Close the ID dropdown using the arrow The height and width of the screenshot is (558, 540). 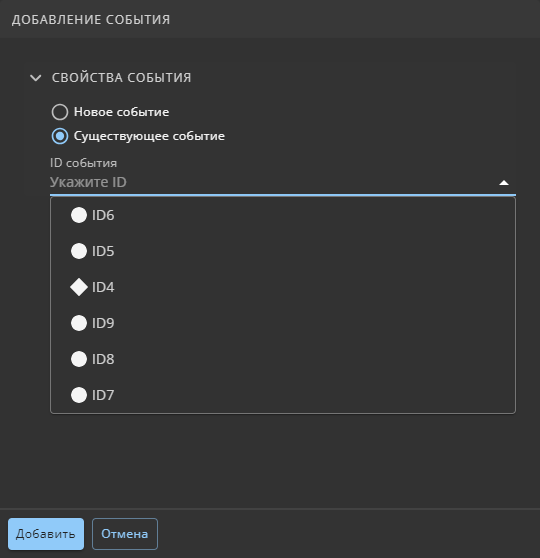point(504,183)
